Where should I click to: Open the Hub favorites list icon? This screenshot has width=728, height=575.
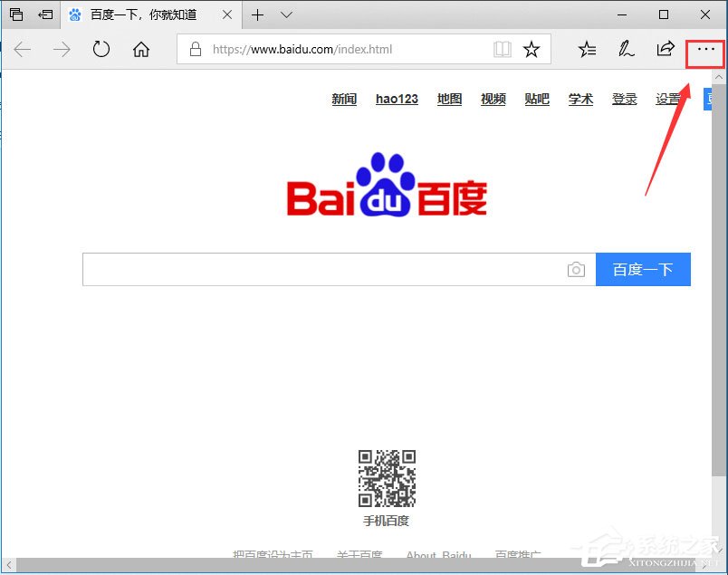tap(586, 51)
